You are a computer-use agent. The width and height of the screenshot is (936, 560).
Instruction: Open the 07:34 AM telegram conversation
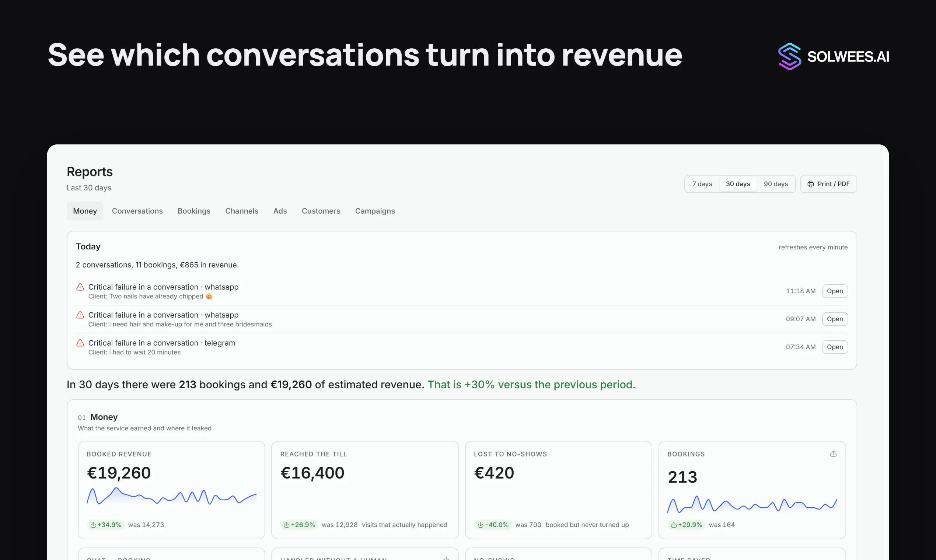(x=835, y=347)
